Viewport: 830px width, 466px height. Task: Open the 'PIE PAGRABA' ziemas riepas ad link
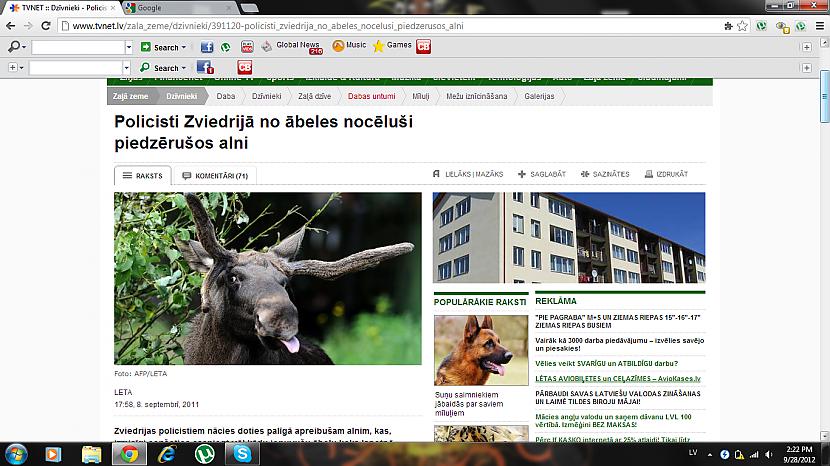[x=617, y=321]
